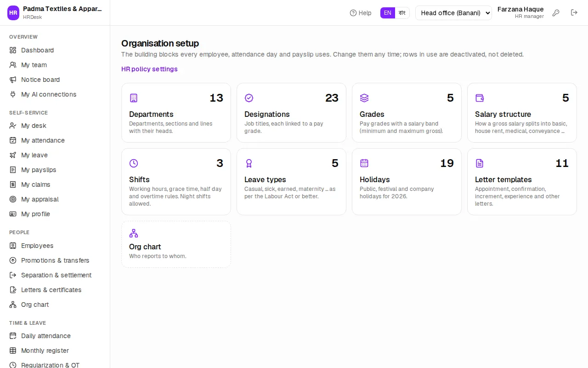Click the award ribbon icon on Leave types card
Image resolution: width=588 pixels, height=368 pixels.
click(x=249, y=163)
